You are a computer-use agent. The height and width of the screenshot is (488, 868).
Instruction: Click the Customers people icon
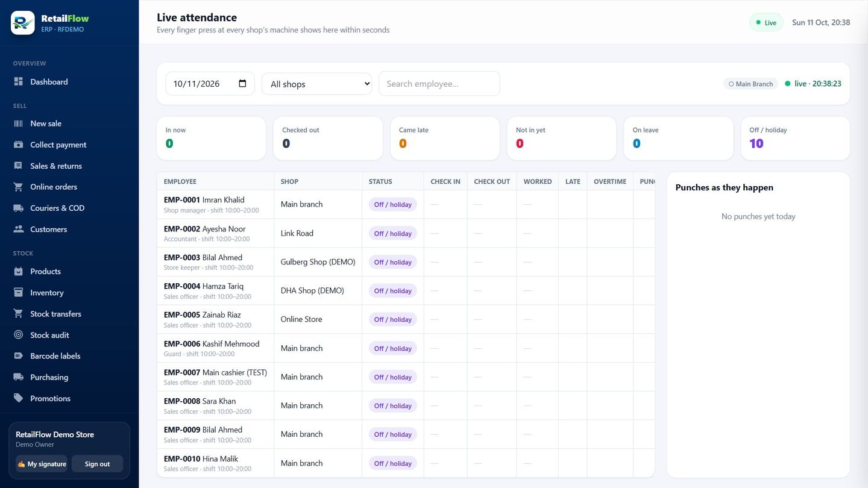click(19, 230)
